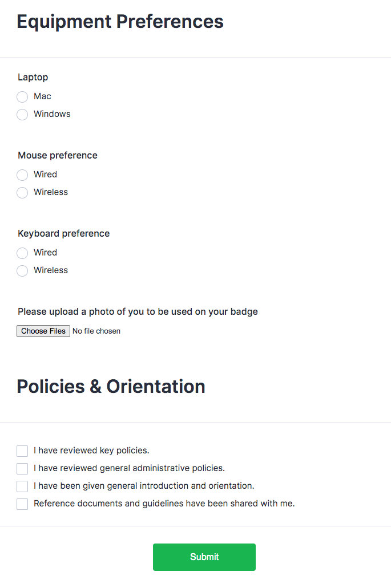
Task: Tick the general administrative policies checkbox
Action: [x=22, y=469]
